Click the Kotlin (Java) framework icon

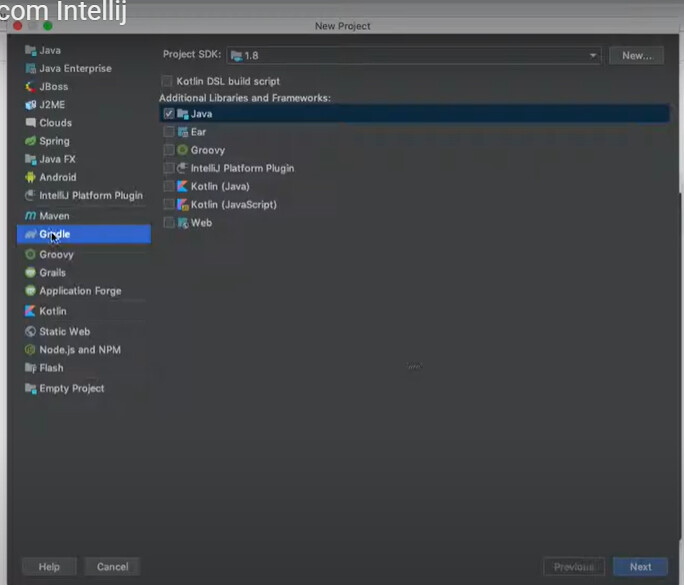pyautogui.click(x=183, y=187)
